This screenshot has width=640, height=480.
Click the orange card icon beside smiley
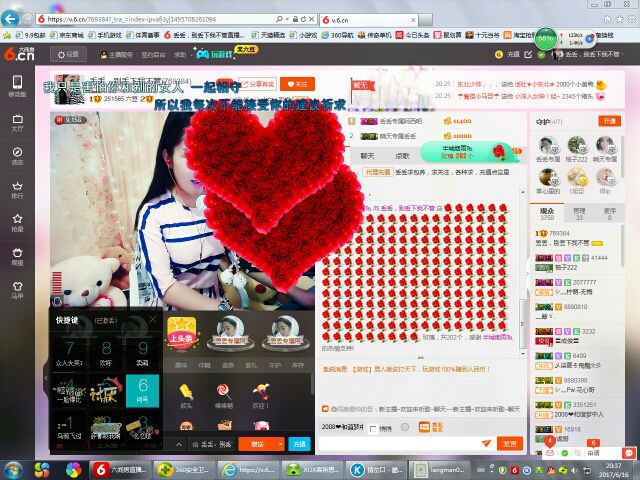coord(424,427)
